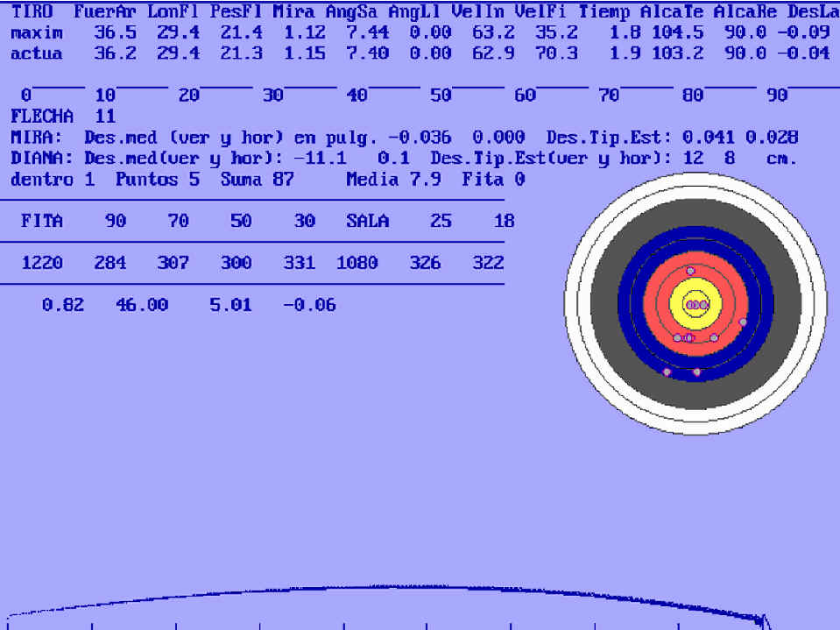The width and height of the screenshot is (840, 630).
Task: Click the AngLl column header
Action: (414, 11)
